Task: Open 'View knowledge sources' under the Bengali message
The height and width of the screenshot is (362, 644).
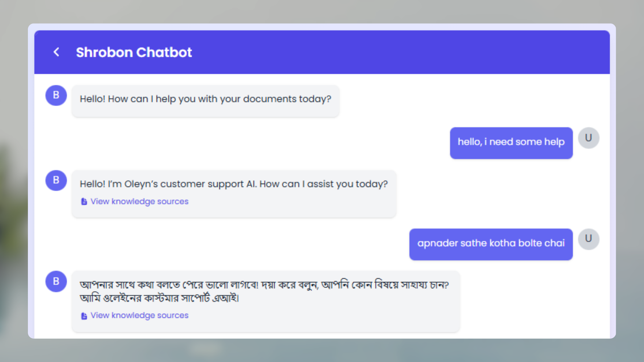Action: tap(140, 315)
